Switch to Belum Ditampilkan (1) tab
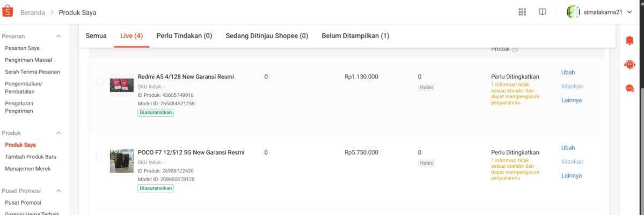Image resolution: width=644 pixels, height=215 pixels. pyautogui.click(x=355, y=36)
